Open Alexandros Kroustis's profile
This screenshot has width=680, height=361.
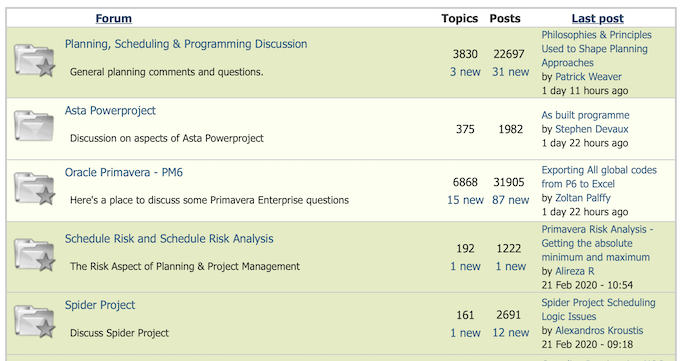(x=599, y=331)
